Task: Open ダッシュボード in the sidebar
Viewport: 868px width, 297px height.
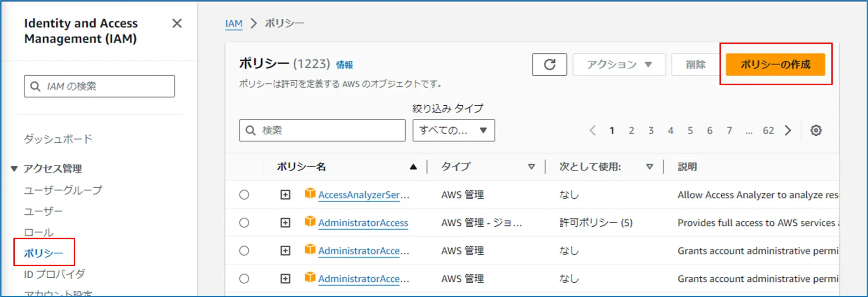Action: [58, 139]
